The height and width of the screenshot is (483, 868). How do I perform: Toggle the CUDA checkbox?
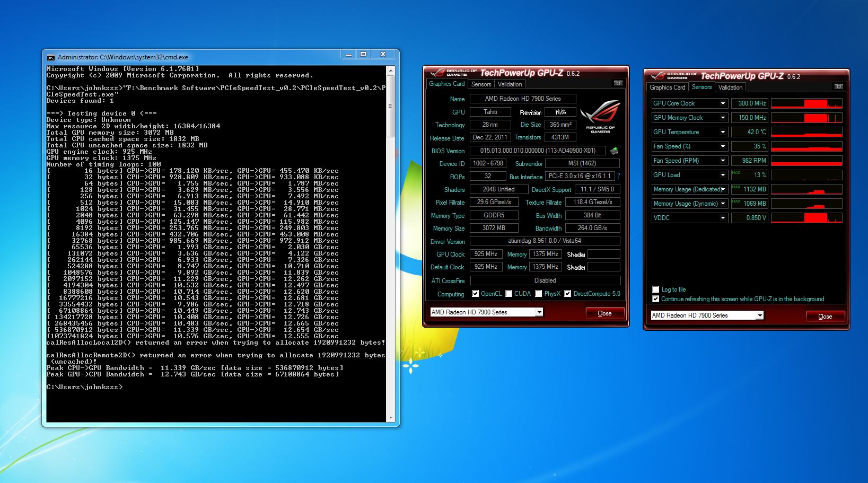pos(509,294)
